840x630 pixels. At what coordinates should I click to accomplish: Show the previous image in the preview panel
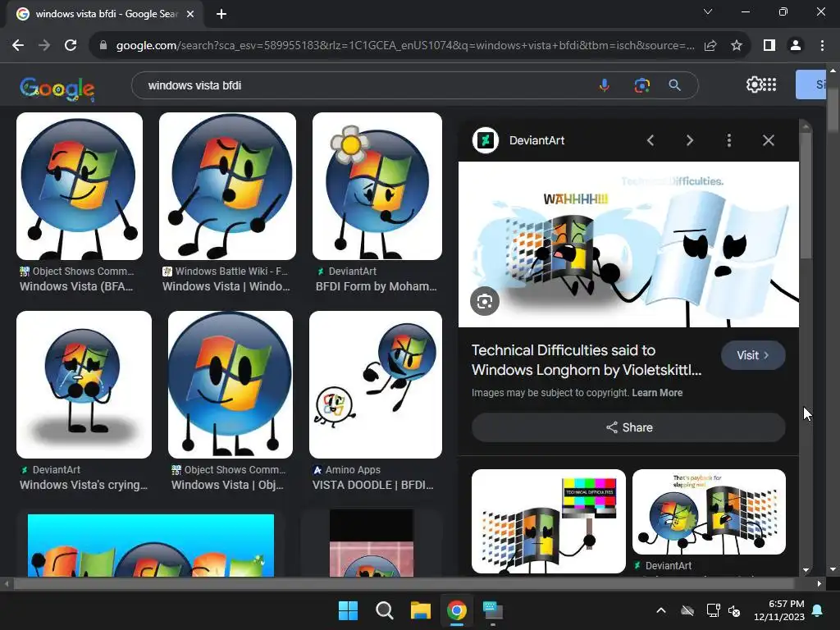[x=651, y=140]
